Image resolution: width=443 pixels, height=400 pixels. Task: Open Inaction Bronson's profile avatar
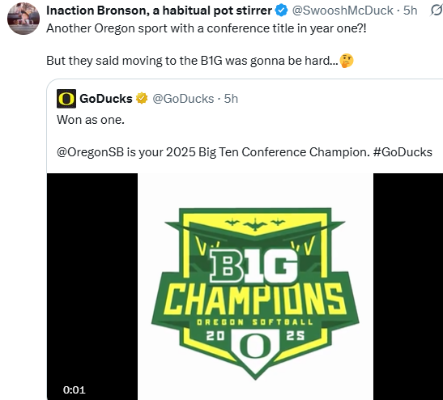[23, 19]
